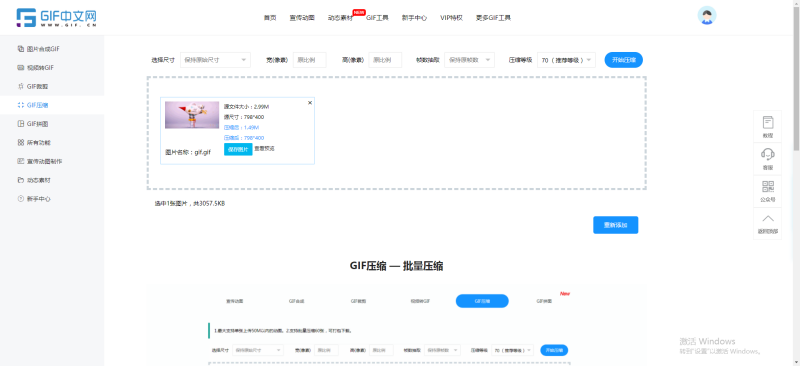This screenshot has width=800, height=366.
Task: Open 所有功能 in the left sidebar
Action: (34, 142)
